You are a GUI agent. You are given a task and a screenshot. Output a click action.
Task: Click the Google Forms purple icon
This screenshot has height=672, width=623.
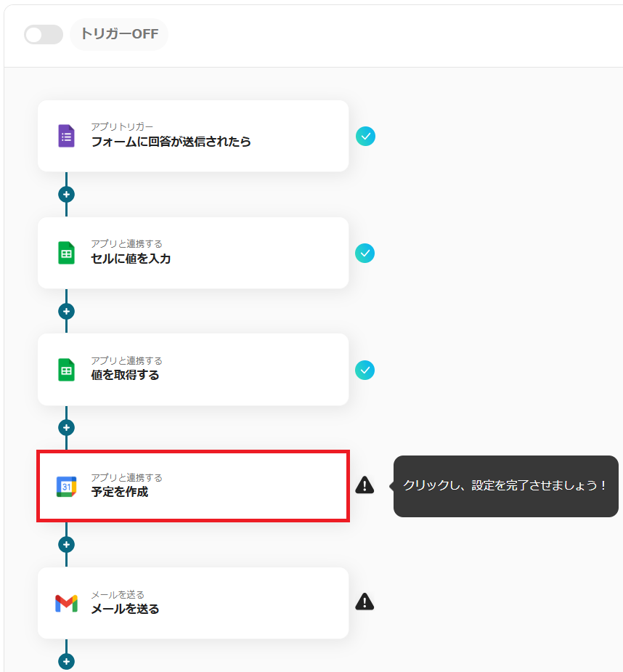coord(66,137)
